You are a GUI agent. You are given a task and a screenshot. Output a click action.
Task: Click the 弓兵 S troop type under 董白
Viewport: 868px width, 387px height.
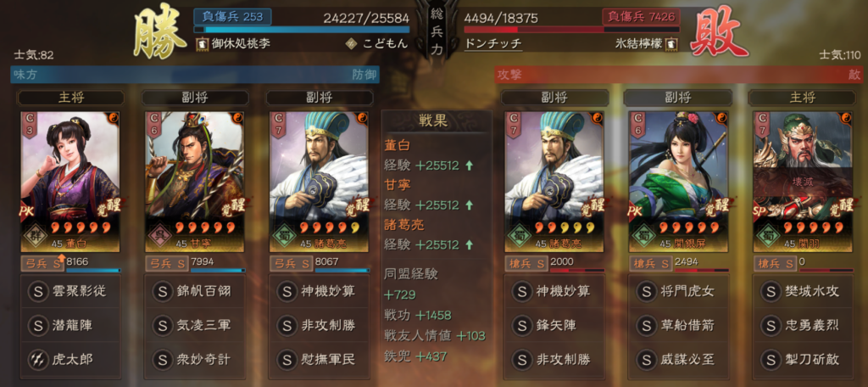point(42,263)
